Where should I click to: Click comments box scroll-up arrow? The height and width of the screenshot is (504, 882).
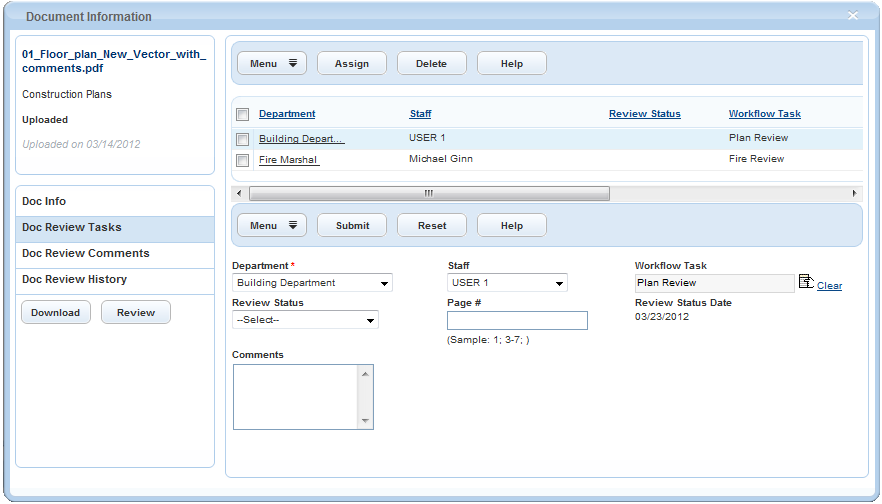(365, 373)
